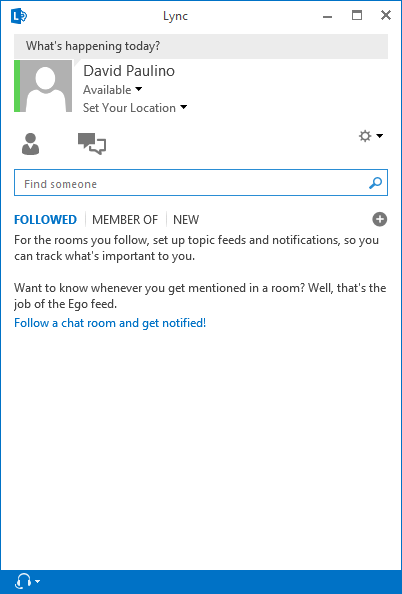Select the FOLLOWED tab

coord(45,220)
